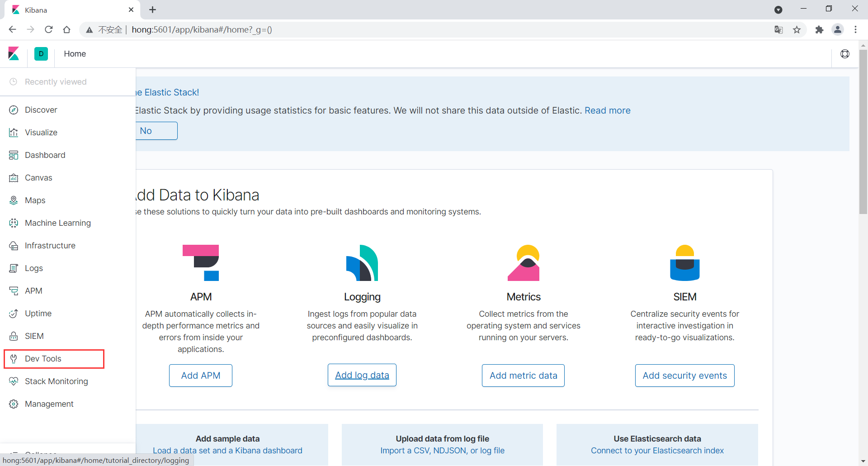
Task: Click the Stack Monitoring heartbeat icon
Action: coord(14,381)
